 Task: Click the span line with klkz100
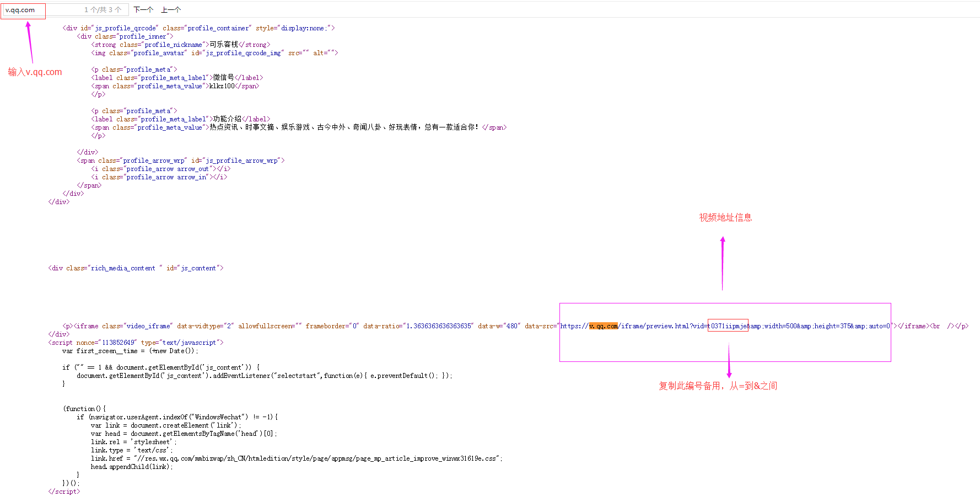tap(175, 86)
